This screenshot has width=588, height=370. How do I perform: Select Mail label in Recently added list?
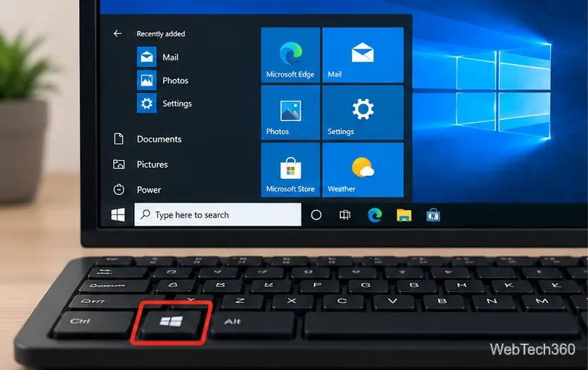click(x=170, y=57)
